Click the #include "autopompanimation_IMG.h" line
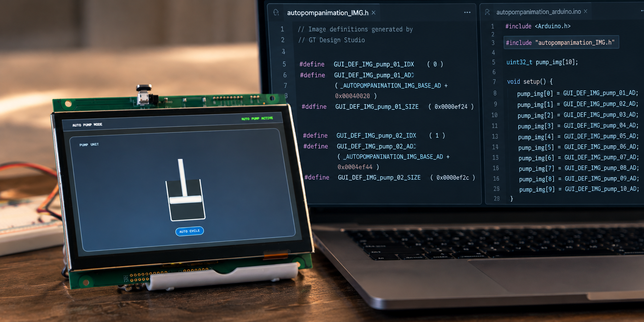The image size is (644, 322). click(560, 42)
